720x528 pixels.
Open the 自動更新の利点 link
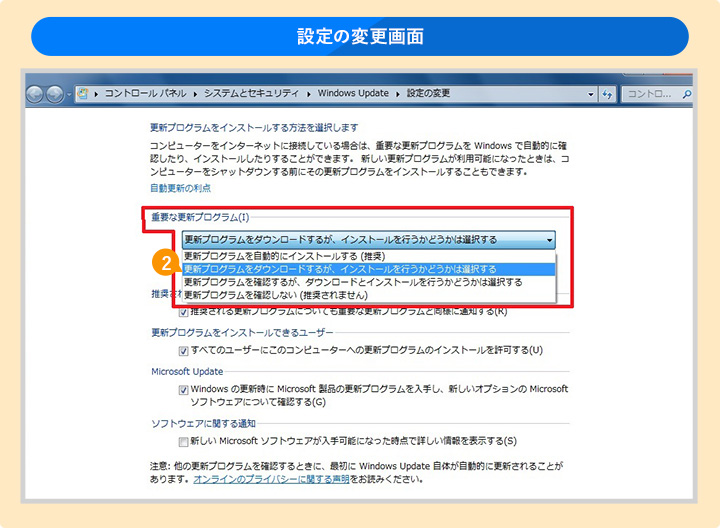coord(180,188)
